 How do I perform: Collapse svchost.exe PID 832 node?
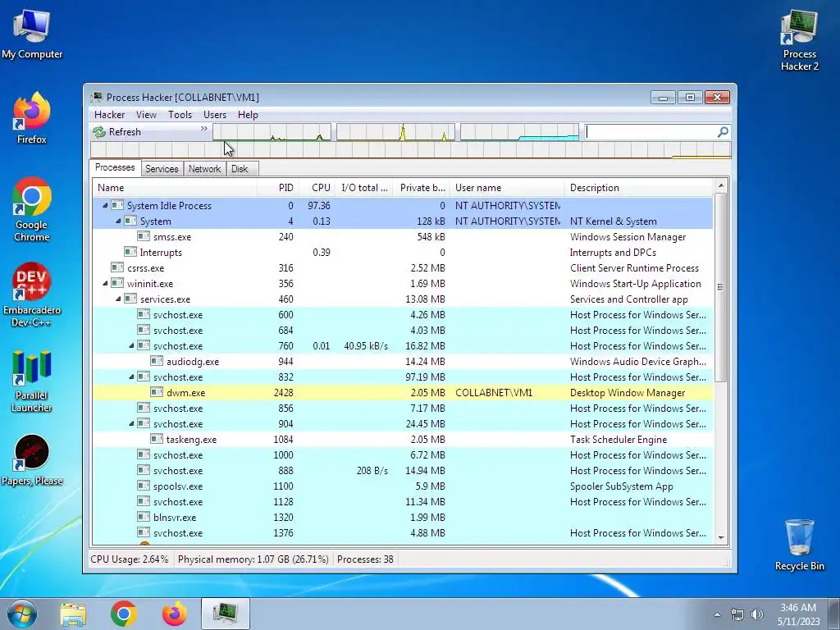[131, 377]
